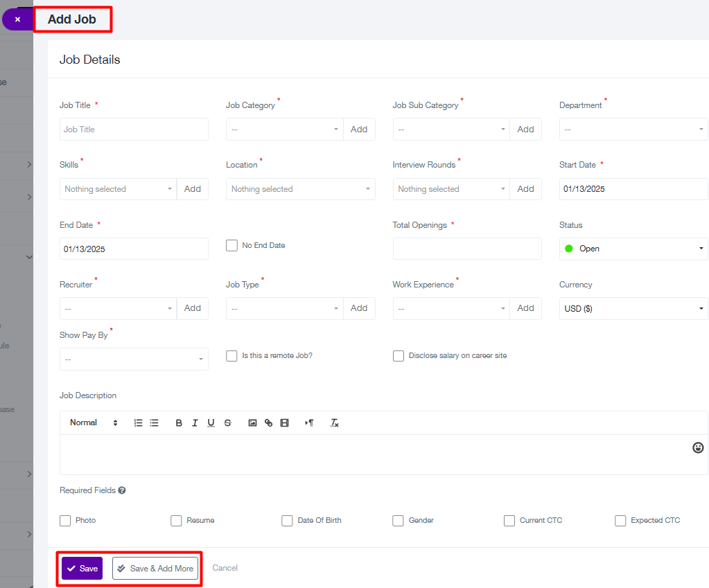This screenshot has width=709, height=588.
Task: Open the Department dropdown
Action: (x=633, y=130)
